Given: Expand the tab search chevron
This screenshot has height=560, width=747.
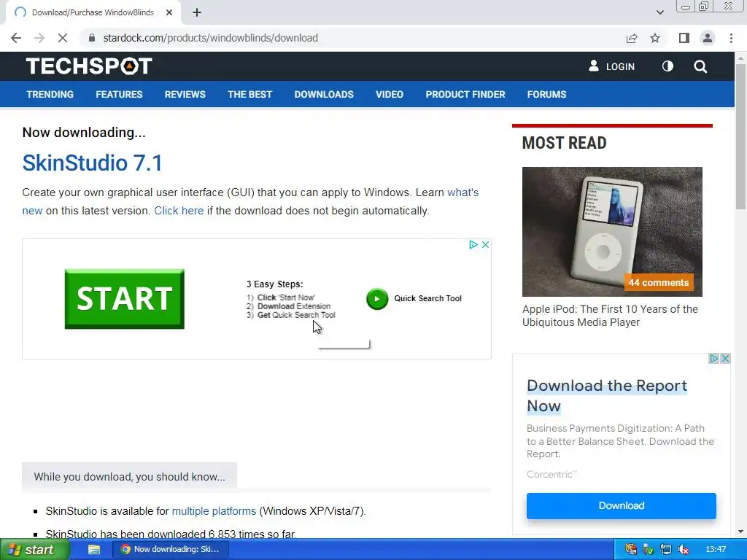Looking at the screenshot, I should tap(659, 13).
